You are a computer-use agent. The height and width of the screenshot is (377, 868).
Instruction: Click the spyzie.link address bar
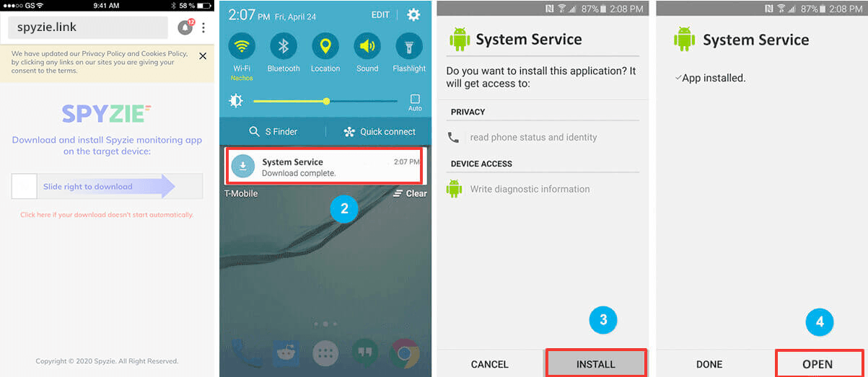pyautogui.click(x=88, y=27)
